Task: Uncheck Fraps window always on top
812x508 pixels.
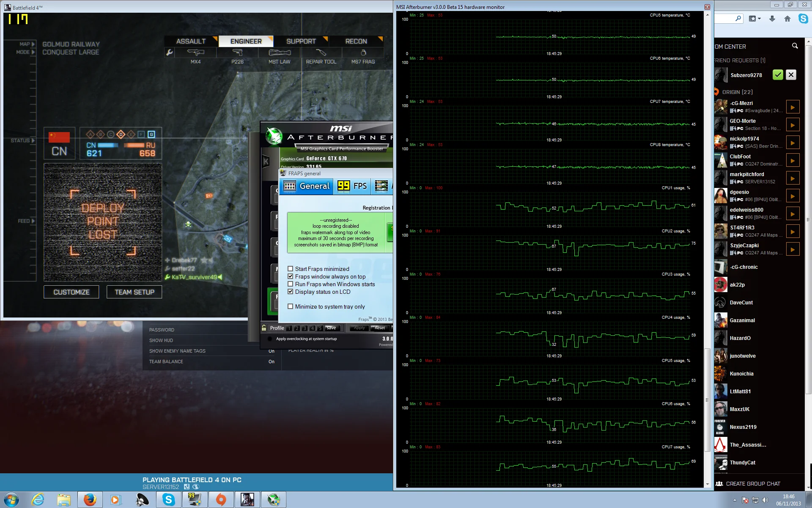Action: point(290,276)
